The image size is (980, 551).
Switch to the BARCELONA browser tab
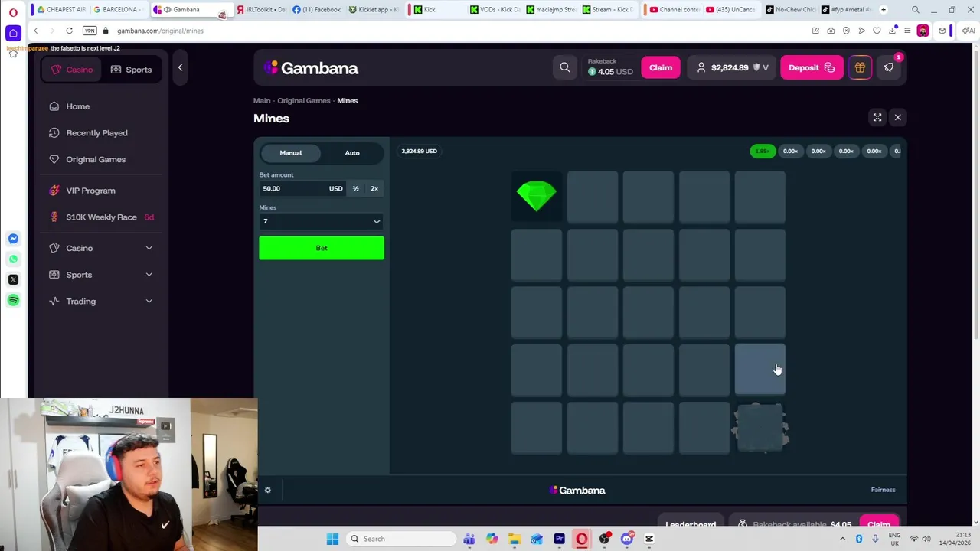pos(119,9)
